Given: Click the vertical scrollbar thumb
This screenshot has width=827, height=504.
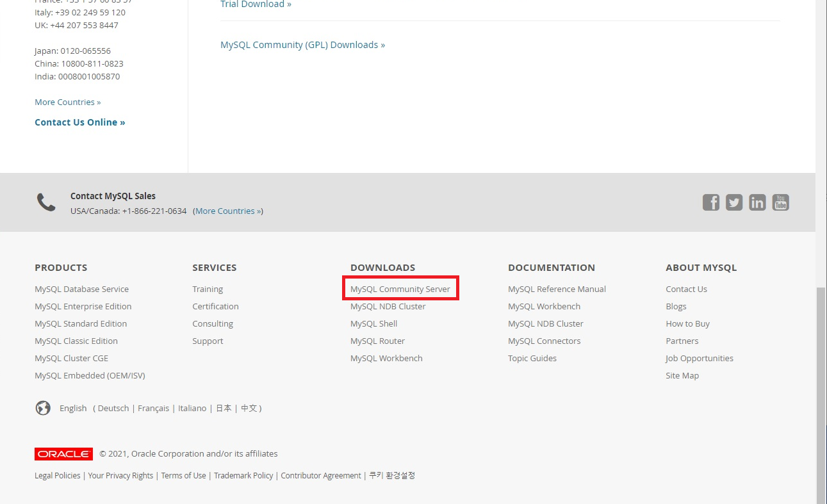Looking at the screenshot, I should tap(821, 396).
